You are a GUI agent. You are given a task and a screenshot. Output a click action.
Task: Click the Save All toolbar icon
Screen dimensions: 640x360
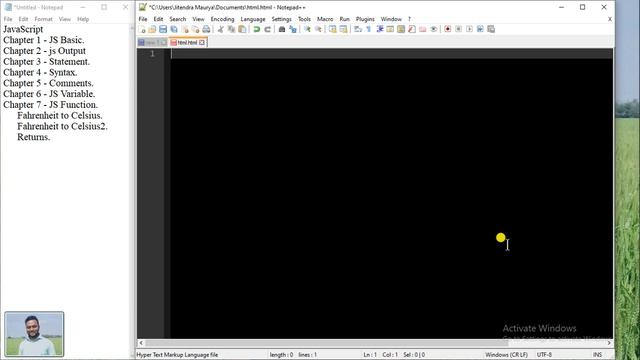tap(174, 29)
